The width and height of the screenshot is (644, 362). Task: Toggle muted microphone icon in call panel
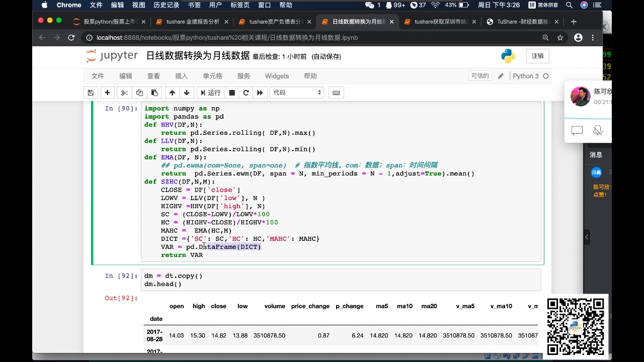[x=598, y=131]
